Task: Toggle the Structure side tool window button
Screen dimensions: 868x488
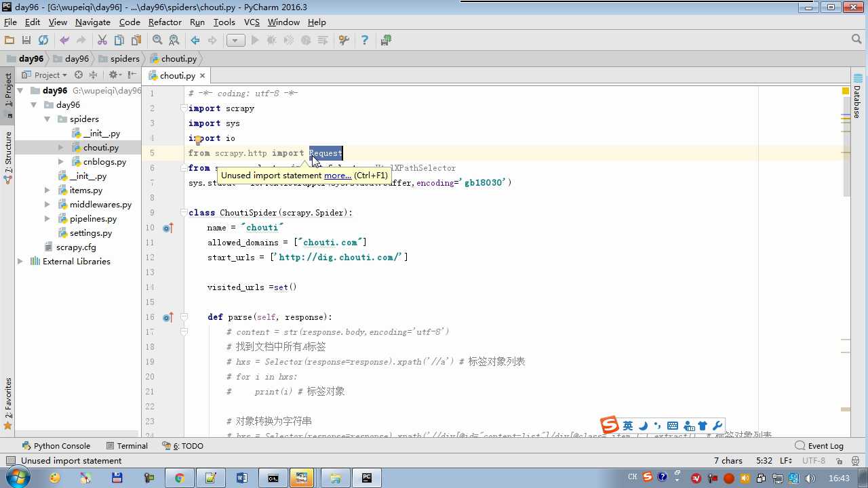Action: pyautogui.click(x=8, y=157)
